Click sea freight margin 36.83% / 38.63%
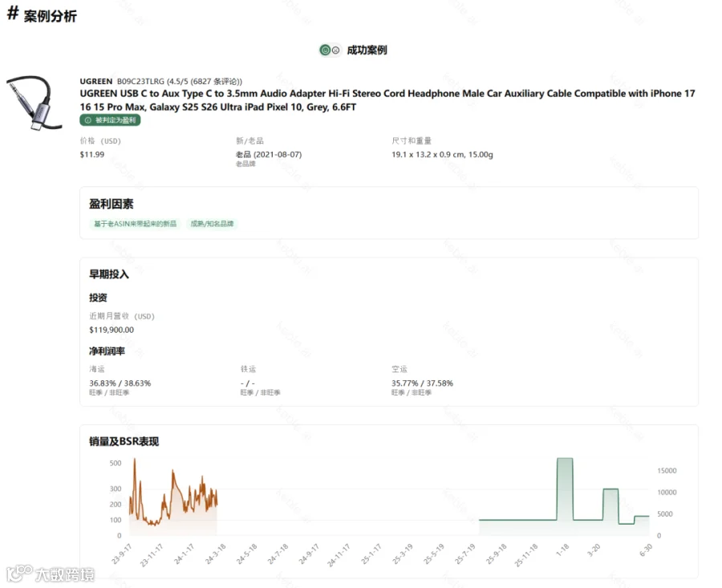Screen dimensions: 722x588 pos(120,383)
